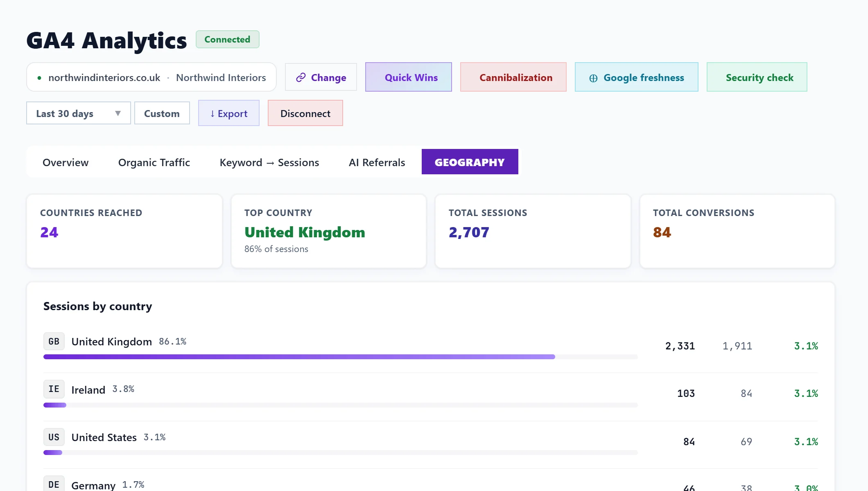
Task: Click the Quick Wins button
Action: (408, 77)
